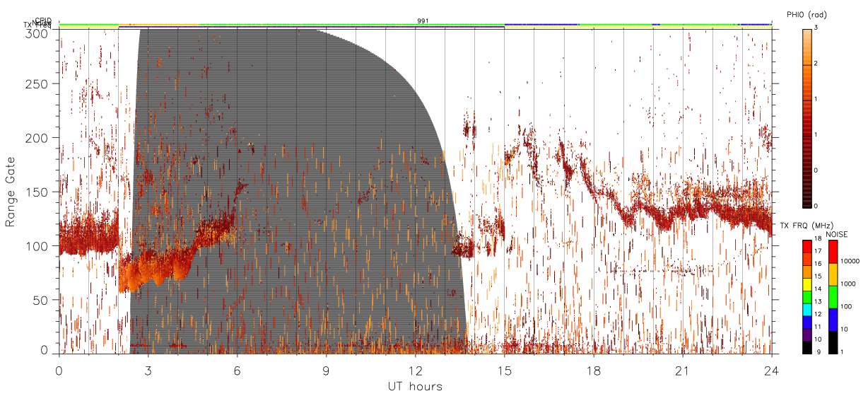Image resolution: width=868 pixels, height=401 pixels.
Task: Pick the blue swatch in NOISE legend
Action: (833, 320)
